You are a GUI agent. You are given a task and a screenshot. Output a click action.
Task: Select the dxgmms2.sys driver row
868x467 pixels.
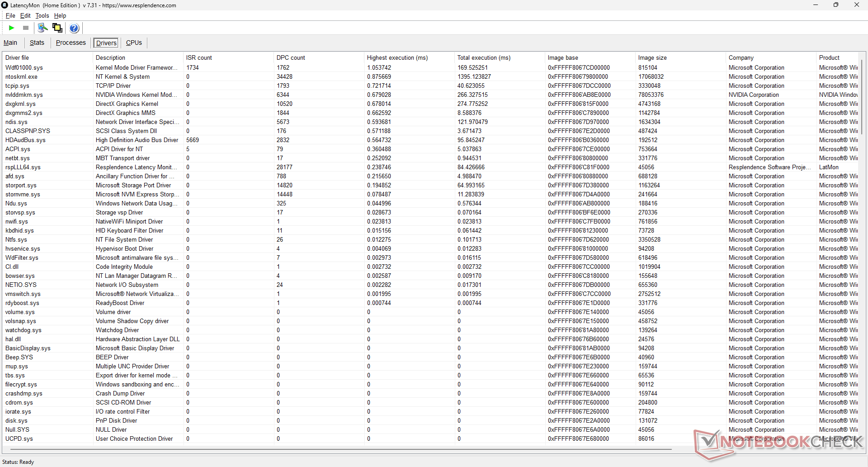(430, 113)
